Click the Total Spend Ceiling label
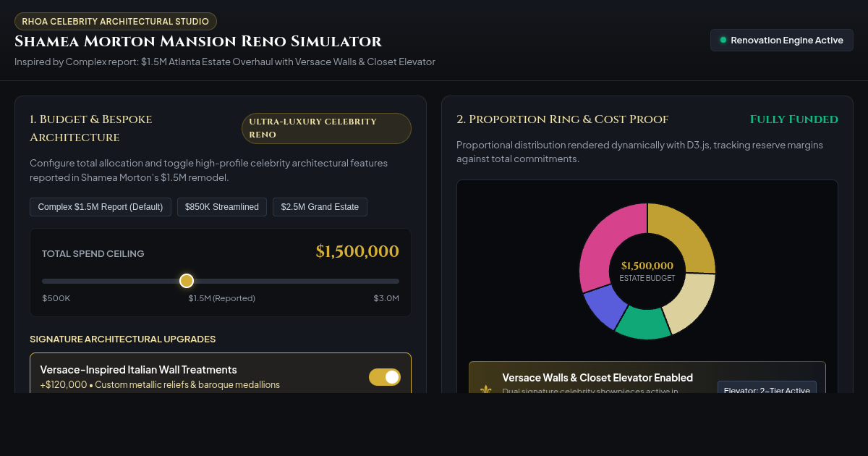 tap(93, 253)
